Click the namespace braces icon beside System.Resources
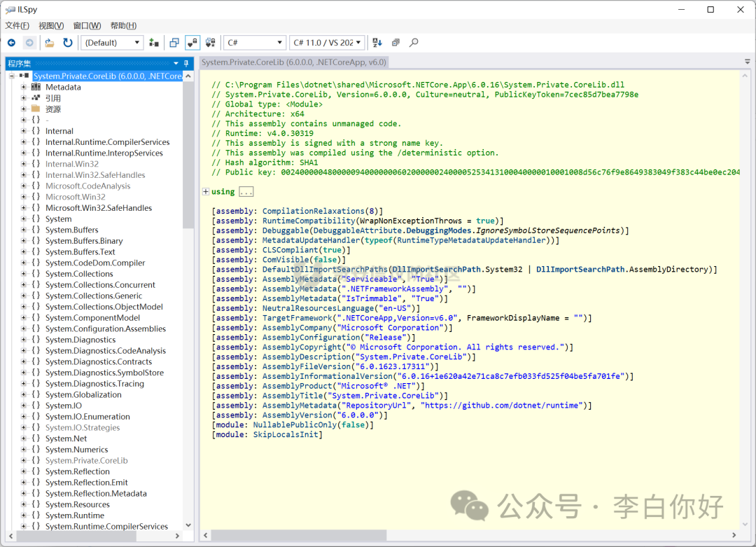 (36, 504)
